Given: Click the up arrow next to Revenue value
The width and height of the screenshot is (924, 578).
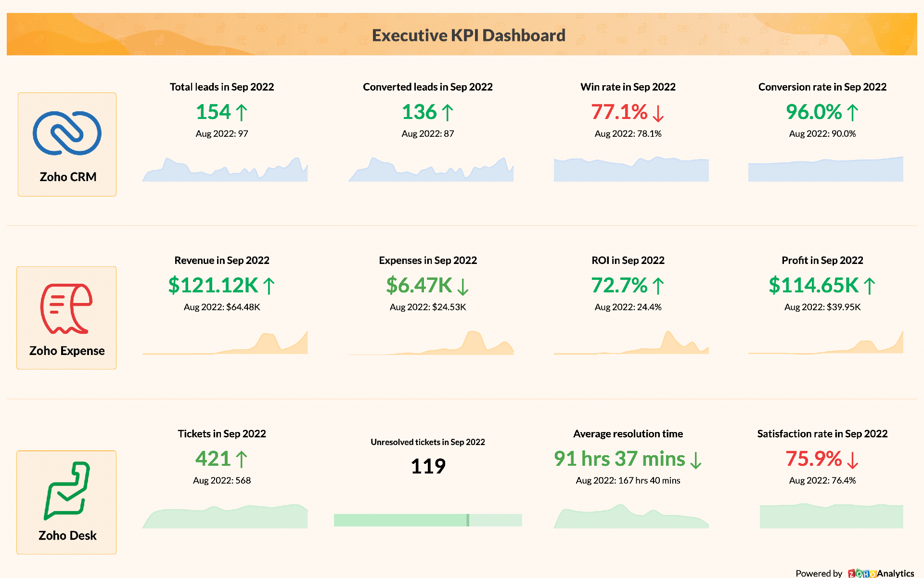Looking at the screenshot, I should pyautogui.click(x=268, y=285).
